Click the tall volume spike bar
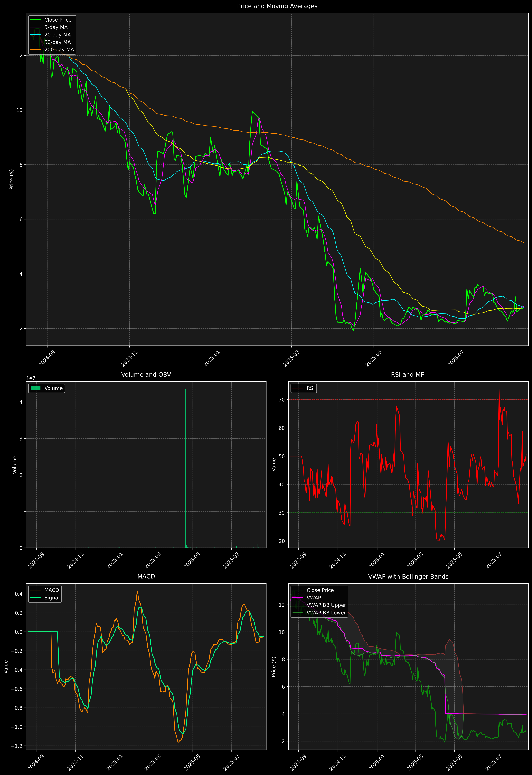Image resolution: width=532 pixels, height=775 pixels. click(186, 467)
